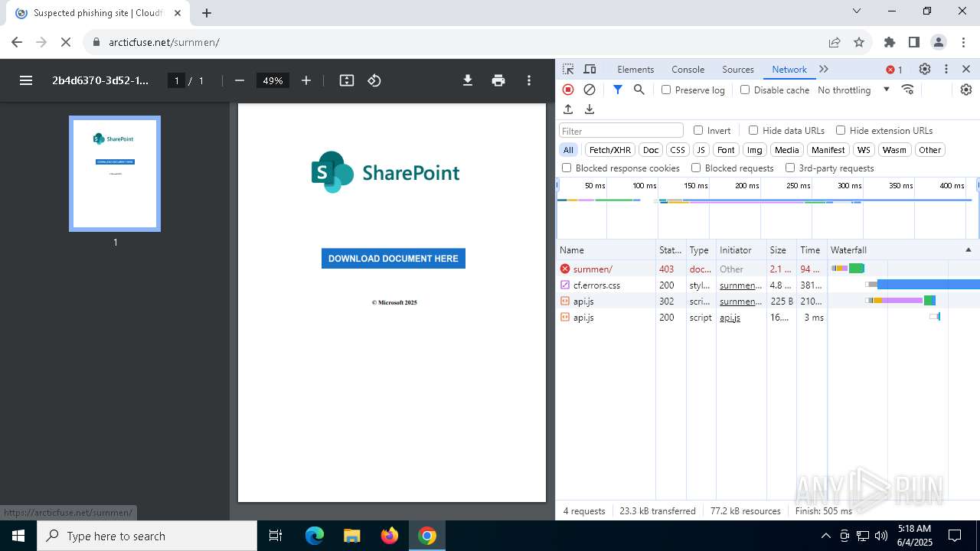The image size is (980, 551).
Task: Search the network requests
Action: (639, 90)
